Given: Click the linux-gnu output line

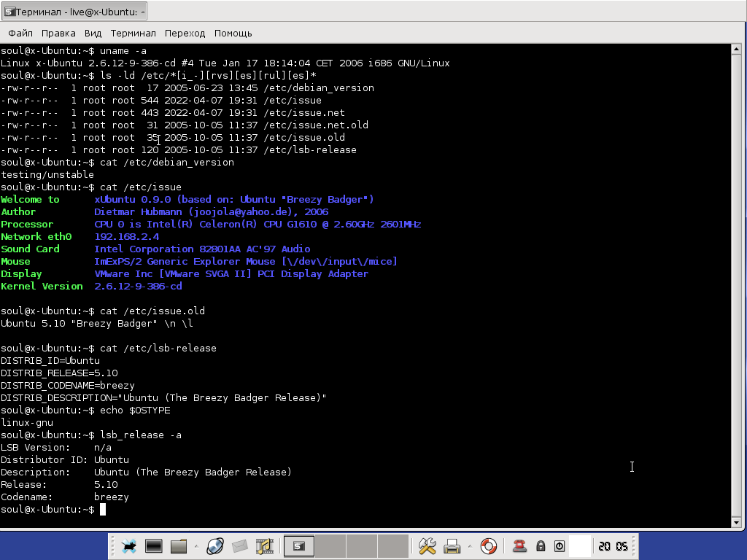Looking at the screenshot, I should (x=27, y=422).
